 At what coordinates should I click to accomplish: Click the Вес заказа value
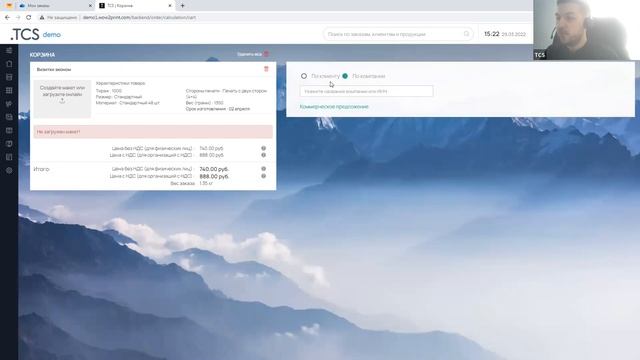[x=206, y=183]
